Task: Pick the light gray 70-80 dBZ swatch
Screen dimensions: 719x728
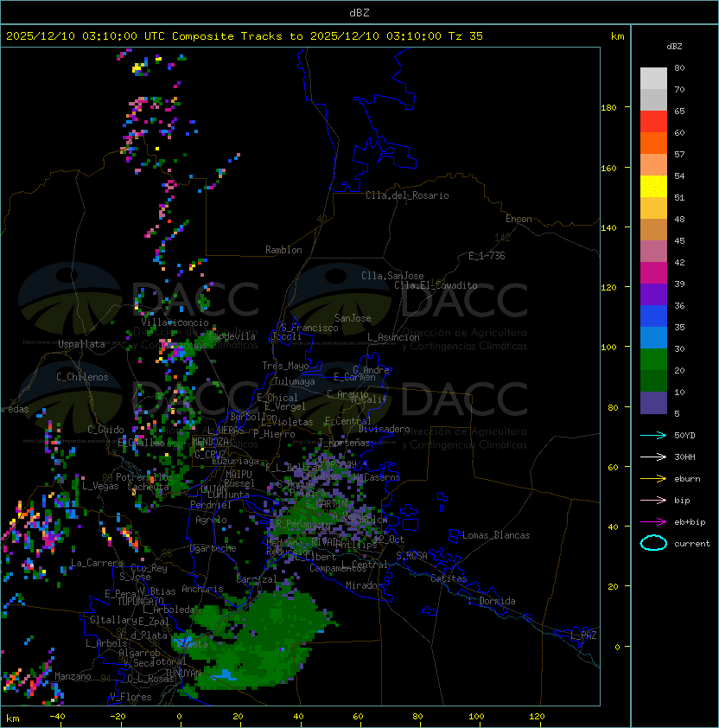Action: 653,79
